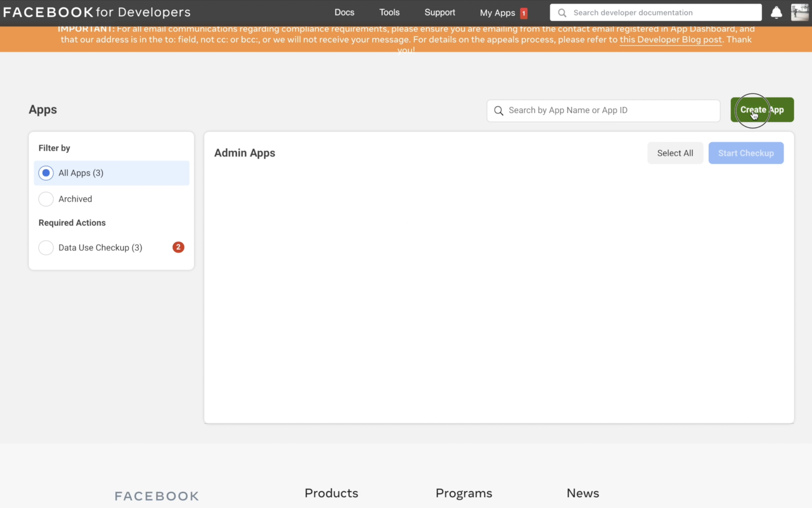Open the Support menu
This screenshot has height=508, width=812.
tap(440, 13)
